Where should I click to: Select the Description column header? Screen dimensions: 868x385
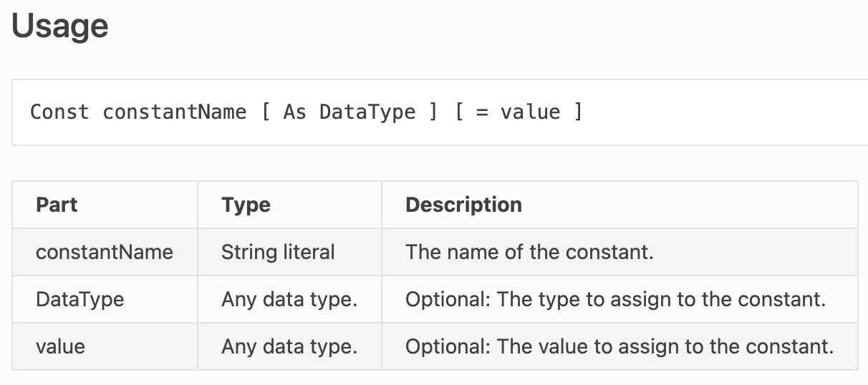[x=463, y=205]
